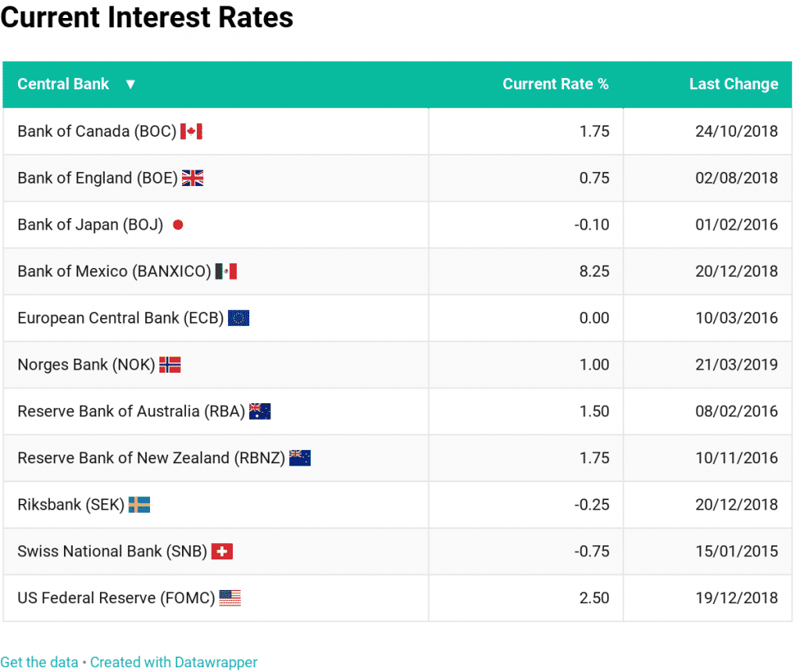The image size is (800, 672).
Task: Click the US flag beside Federal Reserve
Action: (x=230, y=599)
